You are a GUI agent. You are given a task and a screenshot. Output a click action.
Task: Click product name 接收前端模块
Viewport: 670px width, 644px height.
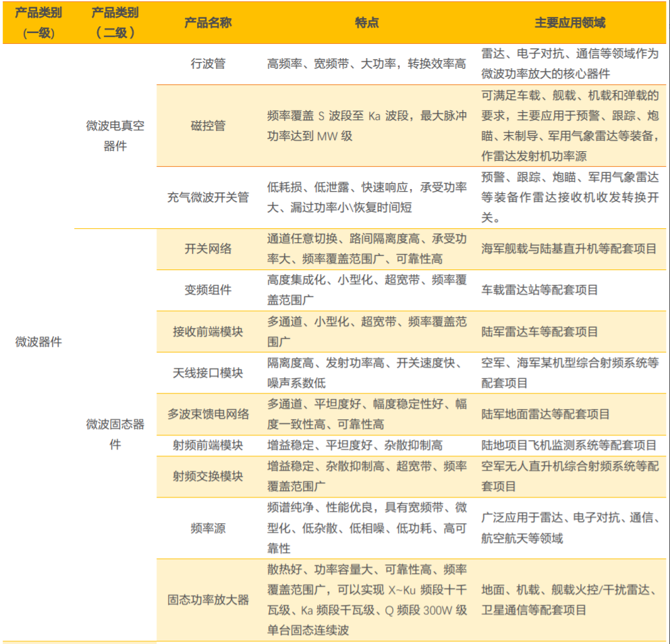pyautogui.click(x=208, y=331)
